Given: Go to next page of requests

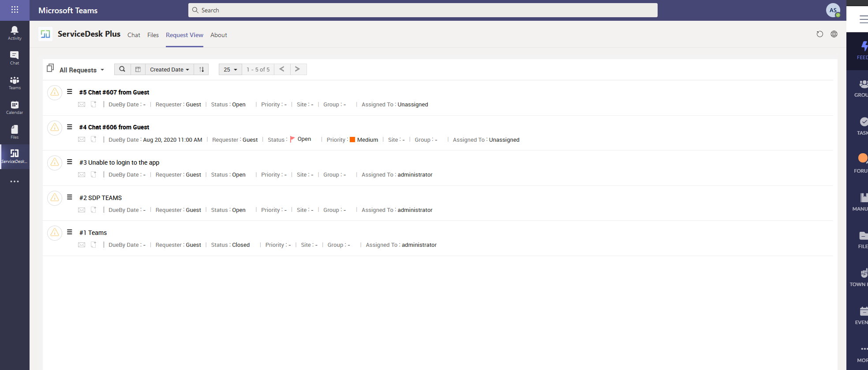Looking at the screenshot, I should [298, 69].
